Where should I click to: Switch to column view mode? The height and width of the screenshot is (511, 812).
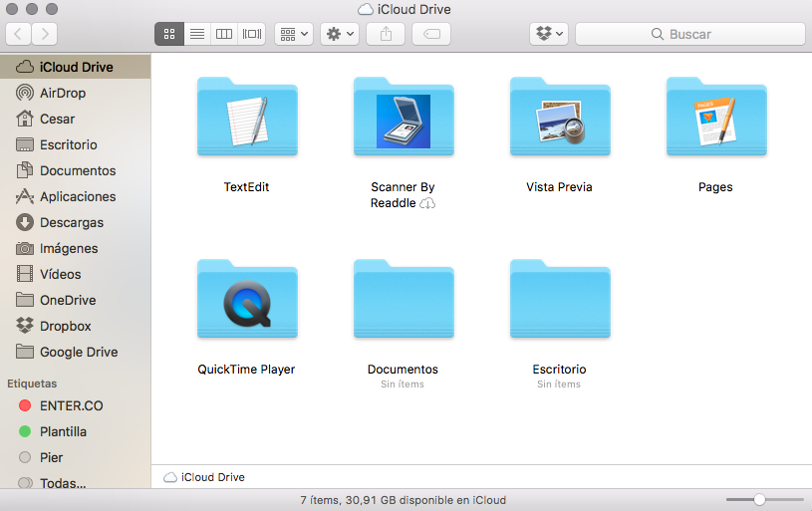click(x=224, y=34)
